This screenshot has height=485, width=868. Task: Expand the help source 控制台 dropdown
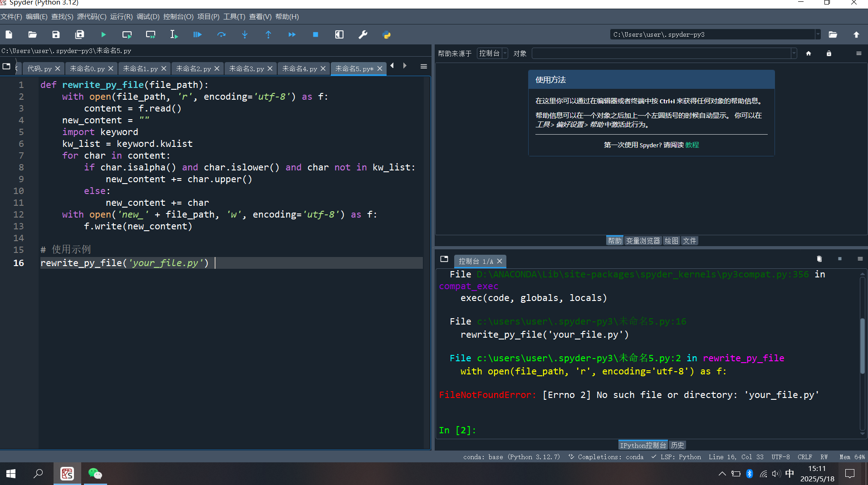(505, 53)
